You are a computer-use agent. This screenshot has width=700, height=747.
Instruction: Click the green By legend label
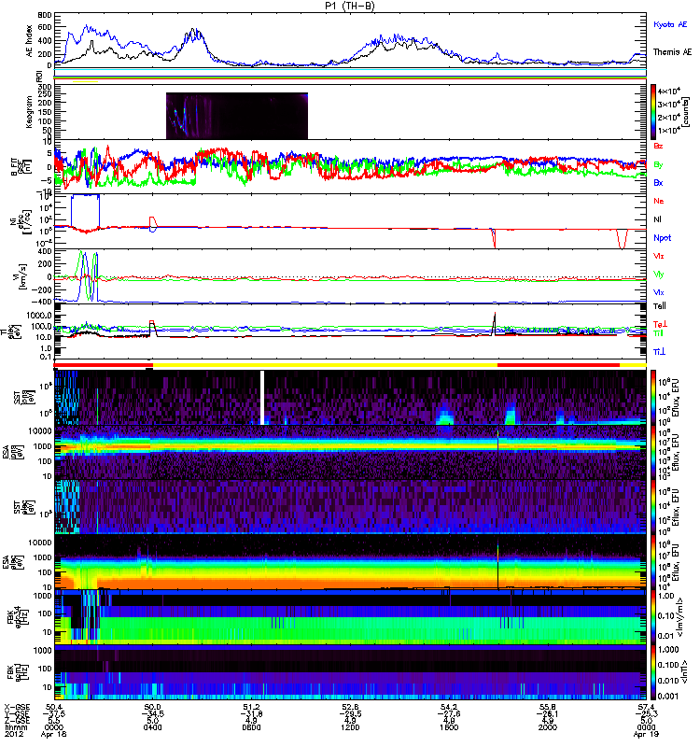click(658, 165)
